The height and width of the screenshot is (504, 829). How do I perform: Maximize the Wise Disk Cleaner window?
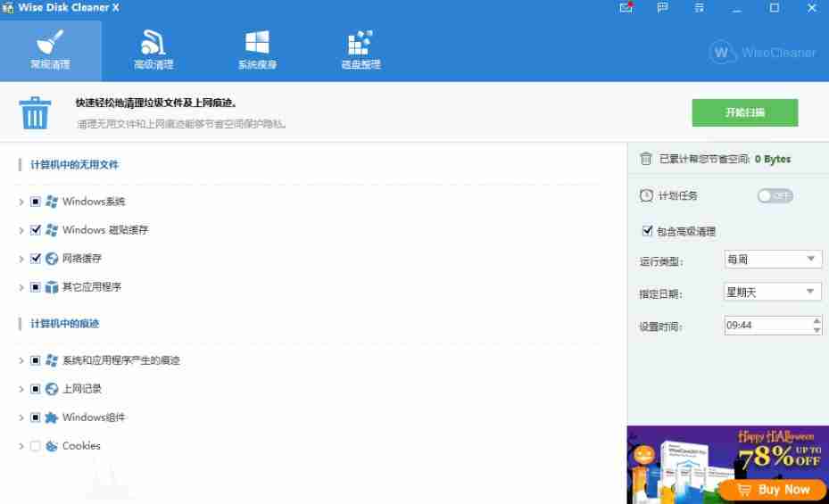774,8
